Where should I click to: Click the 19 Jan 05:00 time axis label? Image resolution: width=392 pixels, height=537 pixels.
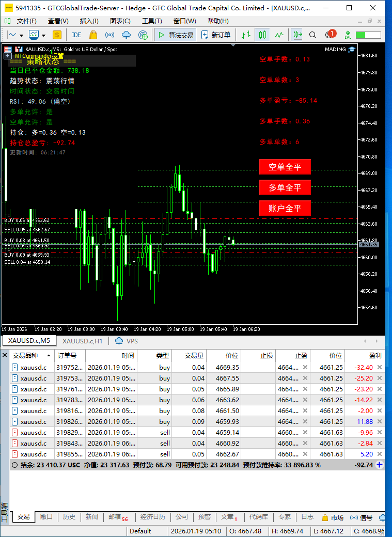pyautogui.click(x=180, y=329)
